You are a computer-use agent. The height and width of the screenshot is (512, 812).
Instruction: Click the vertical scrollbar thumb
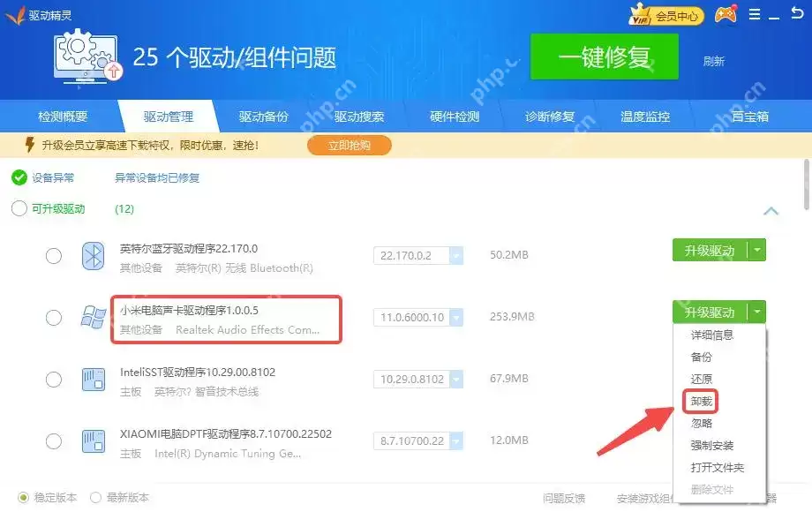(x=807, y=184)
